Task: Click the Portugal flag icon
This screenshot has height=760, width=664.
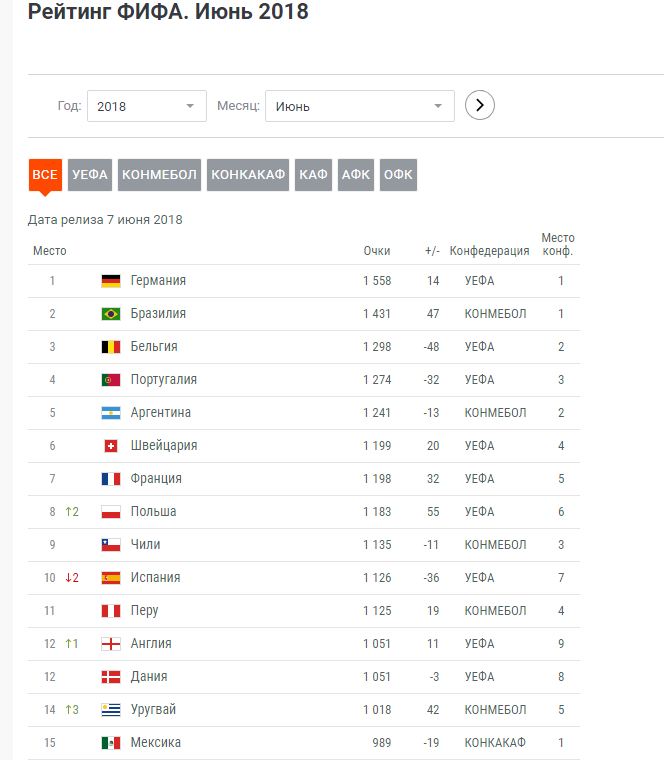Action: (111, 380)
